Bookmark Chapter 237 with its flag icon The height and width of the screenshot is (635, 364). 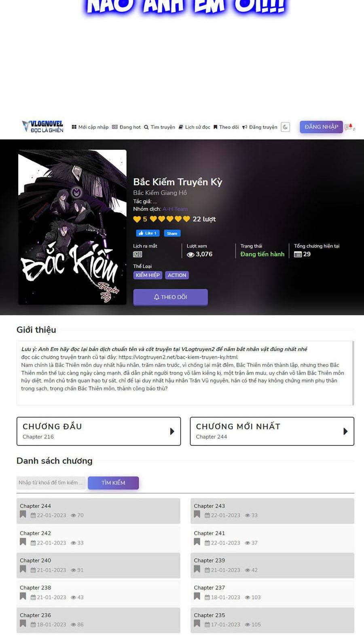pos(197,596)
